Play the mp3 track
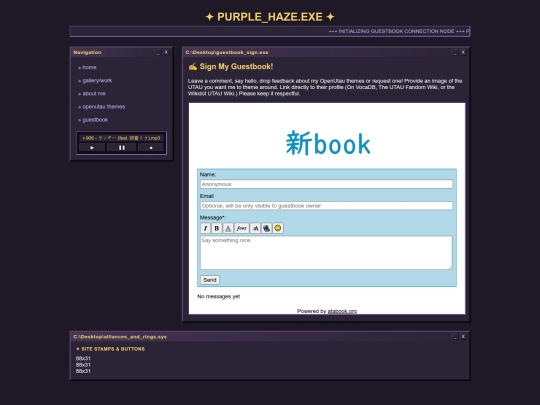Screen dimensions: 540x405 pos(92,148)
